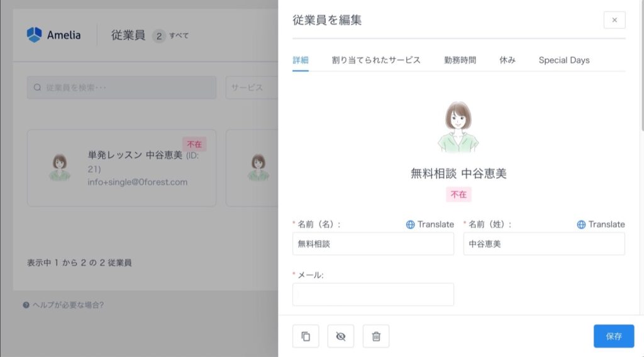This screenshot has height=357, width=644.
Task: Focus the last name field containing 中谷恵美
Action: pyautogui.click(x=544, y=244)
